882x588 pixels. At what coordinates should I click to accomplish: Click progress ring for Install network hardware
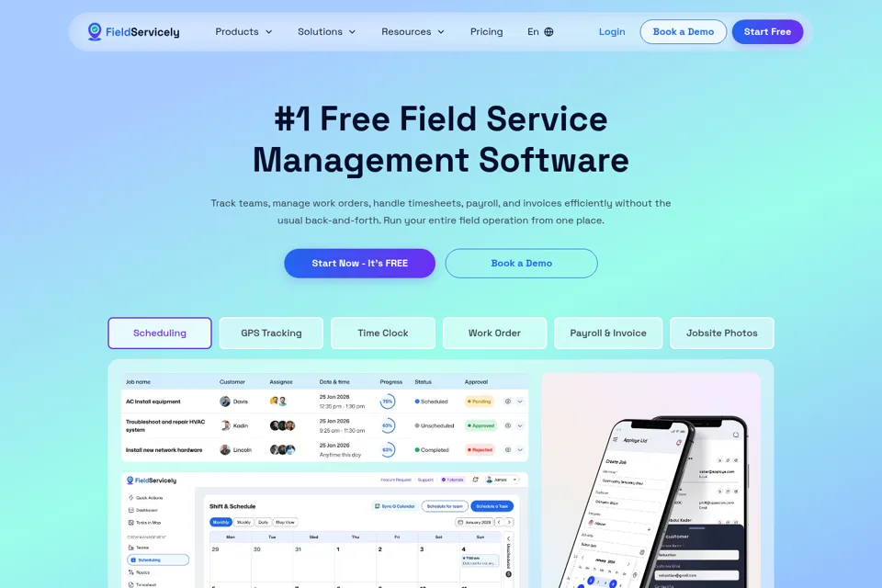click(x=388, y=449)
